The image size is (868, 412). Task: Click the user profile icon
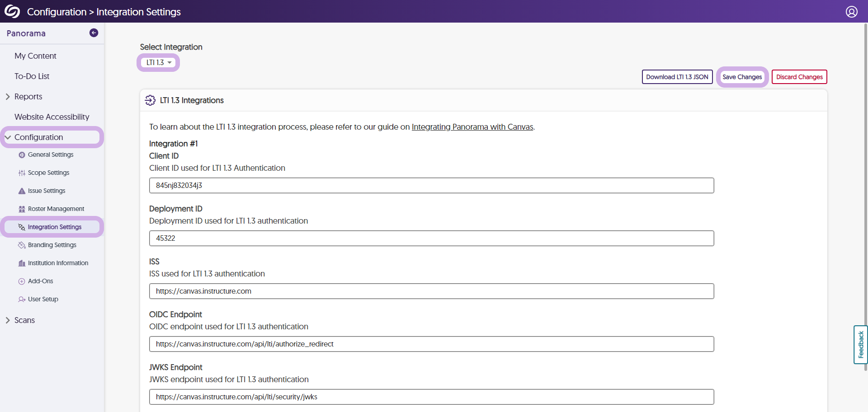851,12
